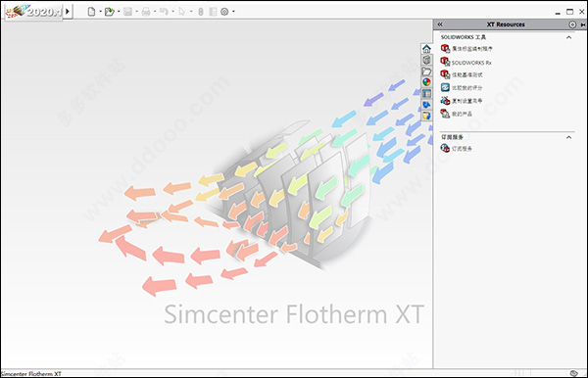The width and height of the screenshot is (588, 378).
Task: Open the Options gear in the toolbar
Action: (224, 12)
